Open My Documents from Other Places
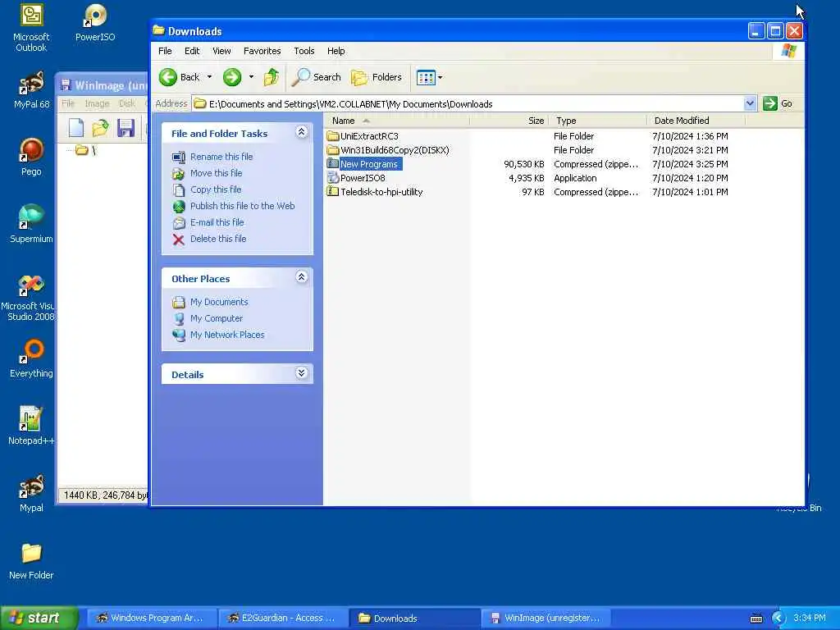 (219, 302)
